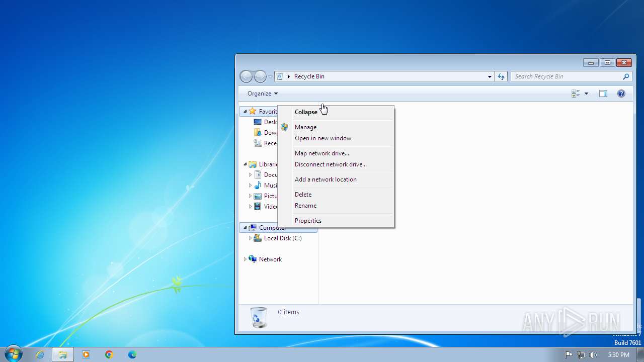The width and height of the screenshot is (644, 362).
Task: Click Add a network location
Action: click(336, 179)
